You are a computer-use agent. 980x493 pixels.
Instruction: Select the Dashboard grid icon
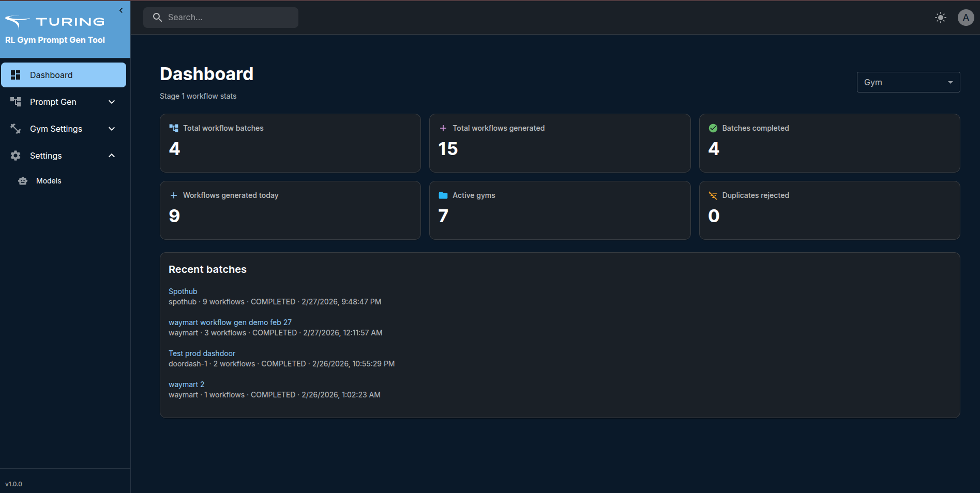[16, 75]
